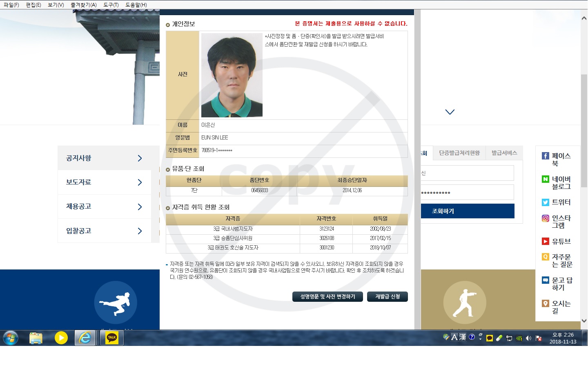Expand the 채용공고 menu arrow
Screen dimensions: 588x368
pyautogui.click(x=140, y=207)
